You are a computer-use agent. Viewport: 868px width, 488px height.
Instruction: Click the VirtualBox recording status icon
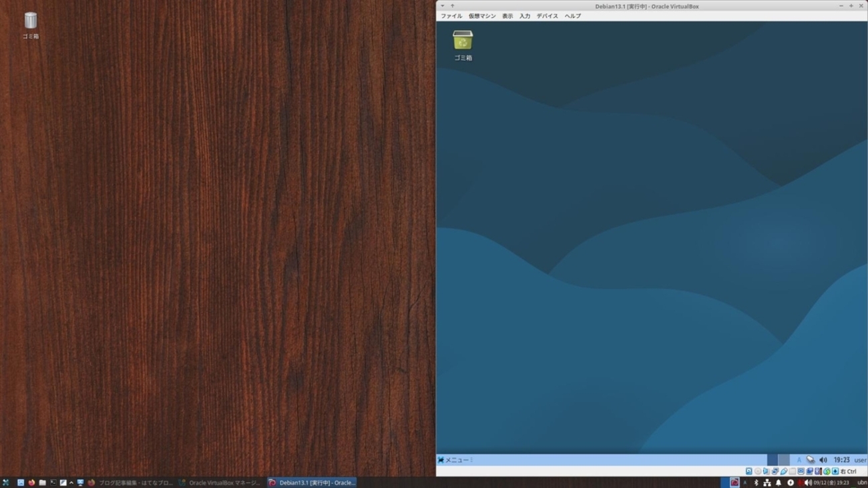point(809,471)
